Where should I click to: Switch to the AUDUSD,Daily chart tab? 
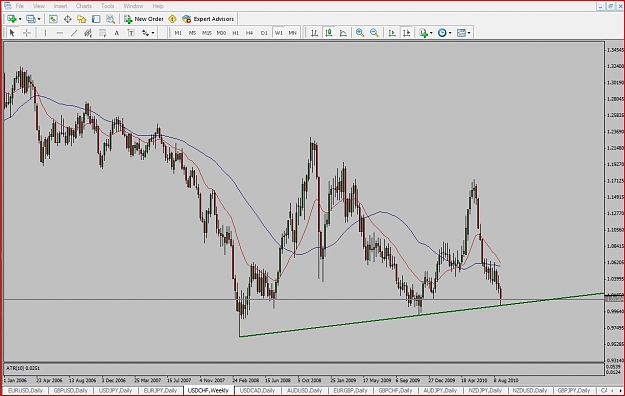(304, 390)
